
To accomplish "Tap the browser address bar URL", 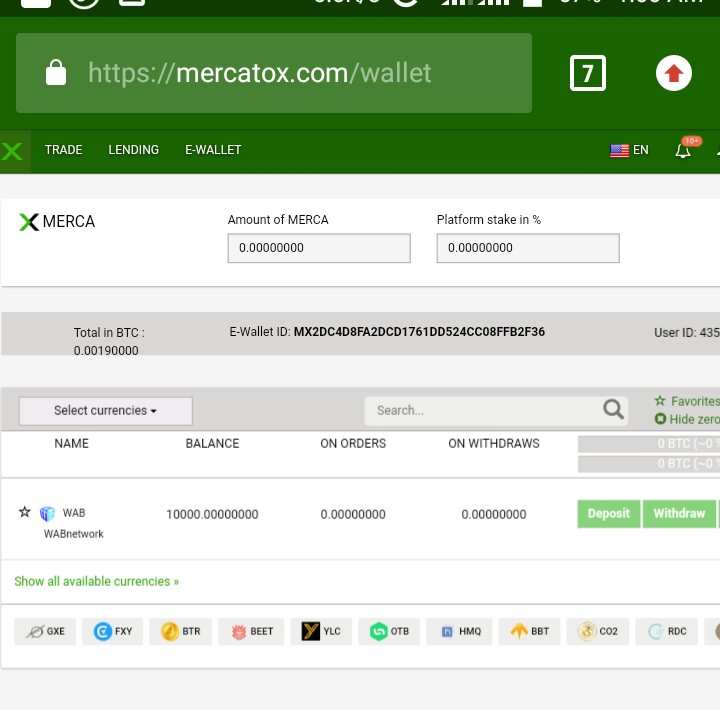I will coord(259,73).
